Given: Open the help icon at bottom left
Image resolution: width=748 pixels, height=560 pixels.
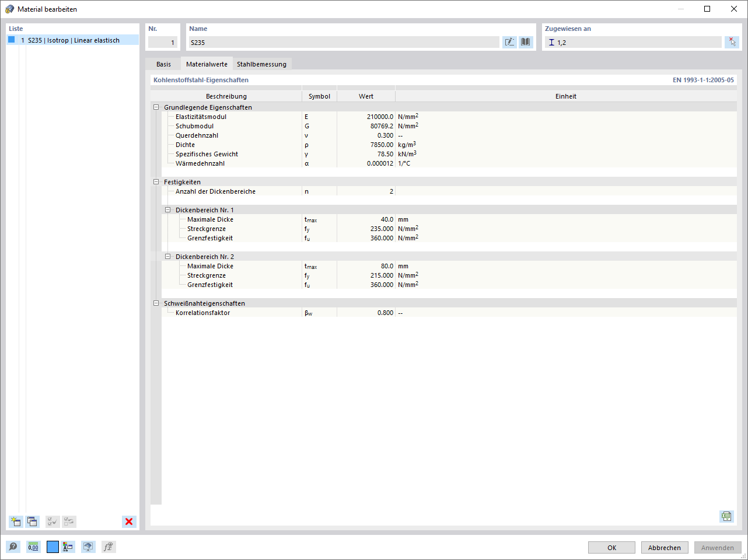Looking at the screenshot, I should pyautogui.click(x=13, y=547).
